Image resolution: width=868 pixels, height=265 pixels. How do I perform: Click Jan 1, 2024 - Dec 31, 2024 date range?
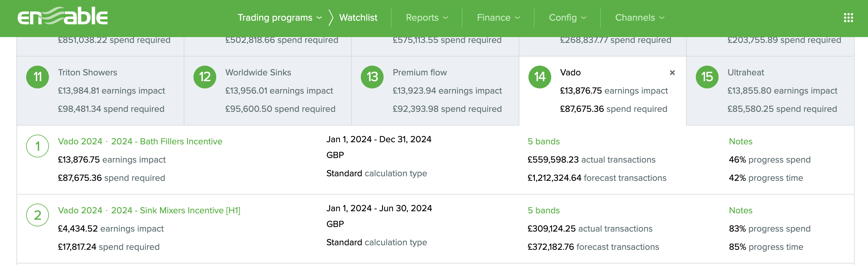point(379,139)
